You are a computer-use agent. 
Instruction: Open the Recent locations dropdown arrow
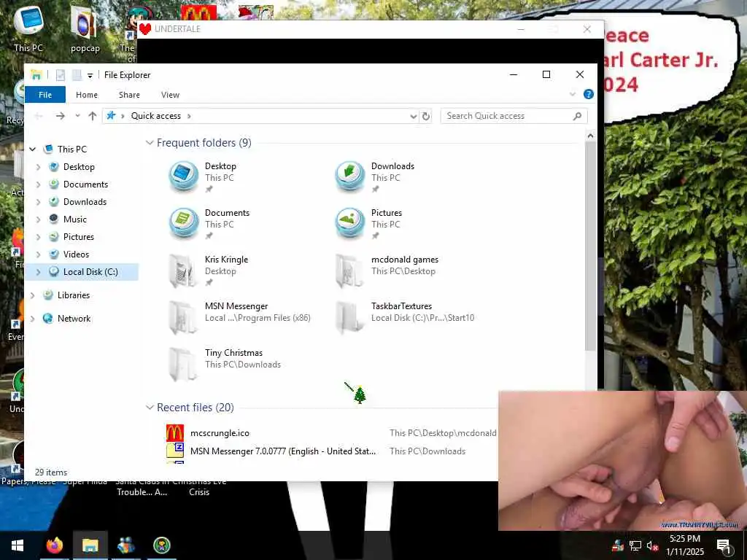(x=77, y=116)
